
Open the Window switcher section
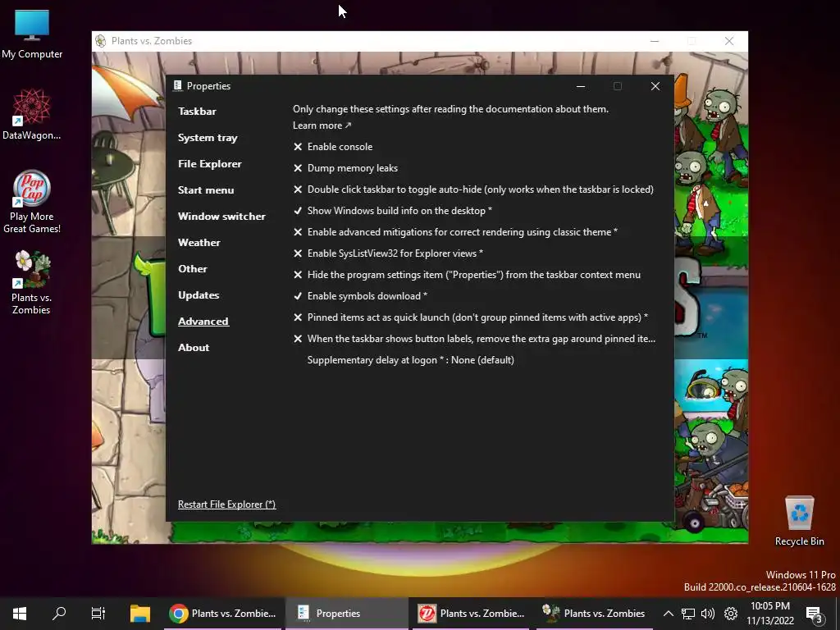(221, 217)
